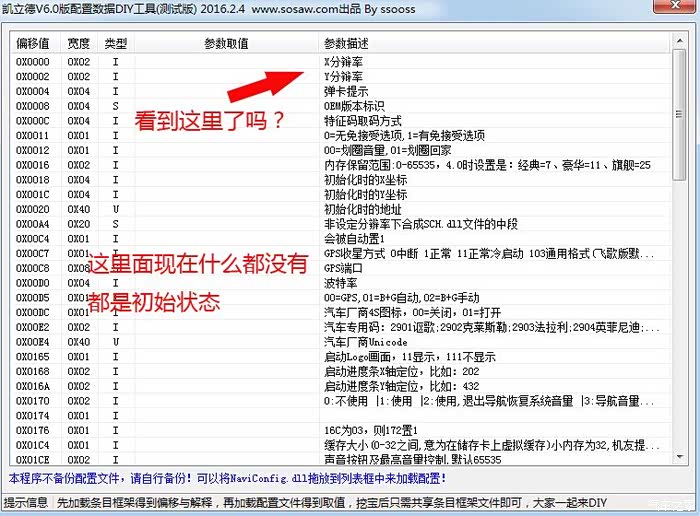Screen dimensions: 700x516
Task: Select the 参数取值 column header
Action: point(226,44)
